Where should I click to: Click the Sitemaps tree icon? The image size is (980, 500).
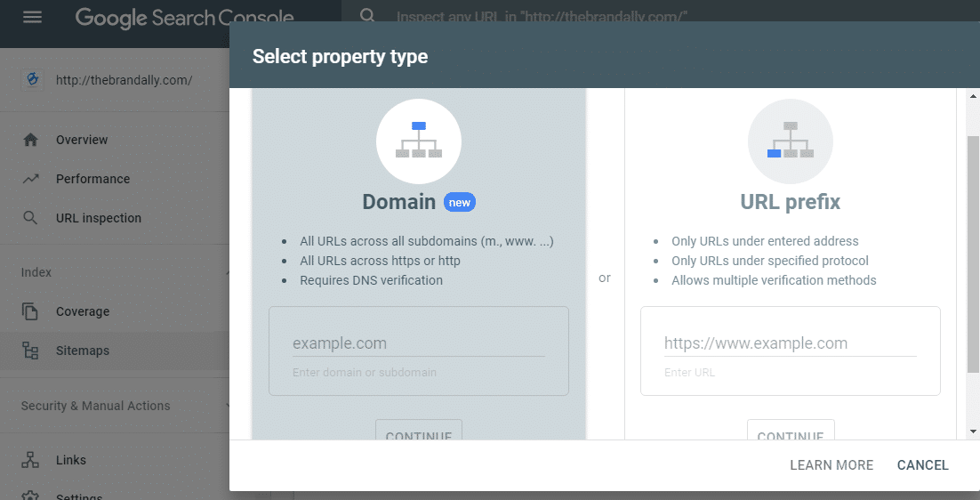tap(30, 351)
